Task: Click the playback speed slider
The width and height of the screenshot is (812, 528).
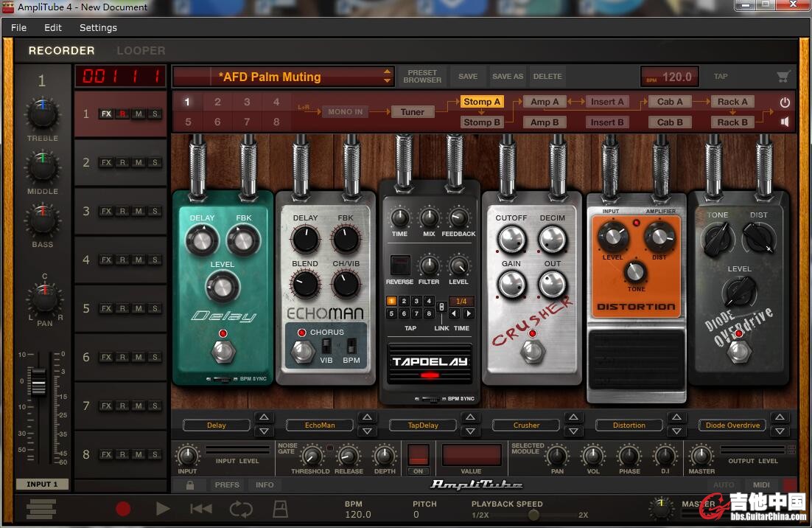Action: click(x=533, y=515)
